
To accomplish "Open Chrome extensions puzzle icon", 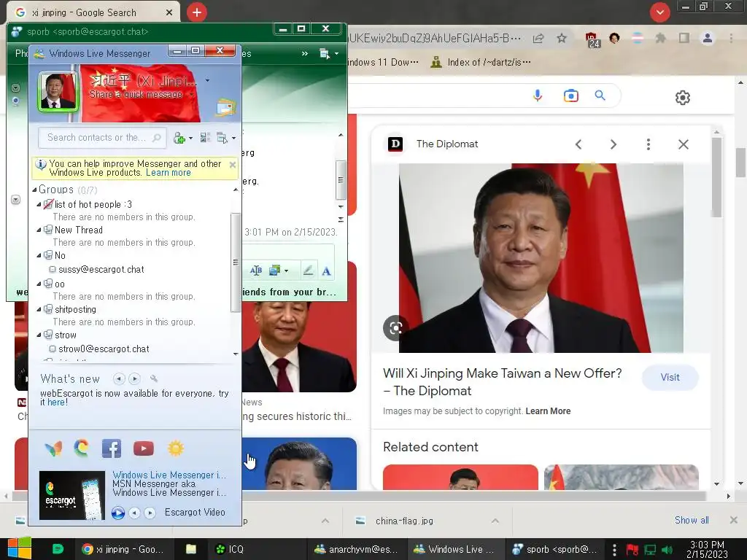I will click(660, 38).
